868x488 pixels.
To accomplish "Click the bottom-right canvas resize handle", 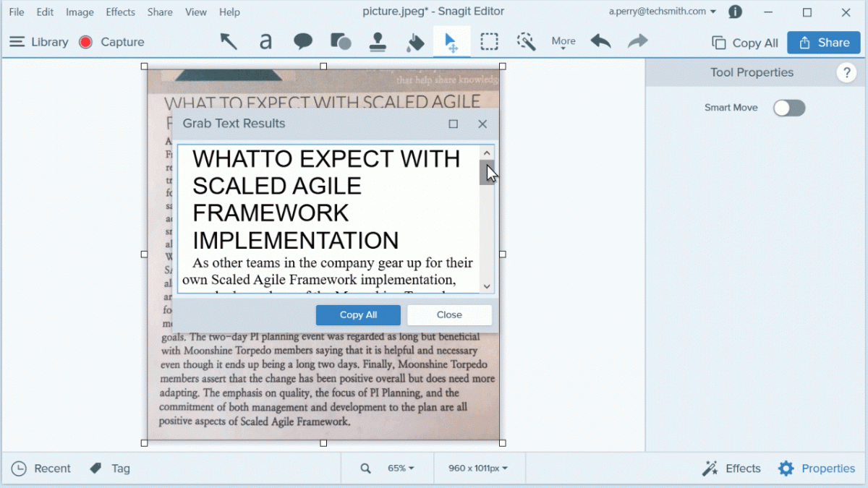I will click(x=503, y=442).
